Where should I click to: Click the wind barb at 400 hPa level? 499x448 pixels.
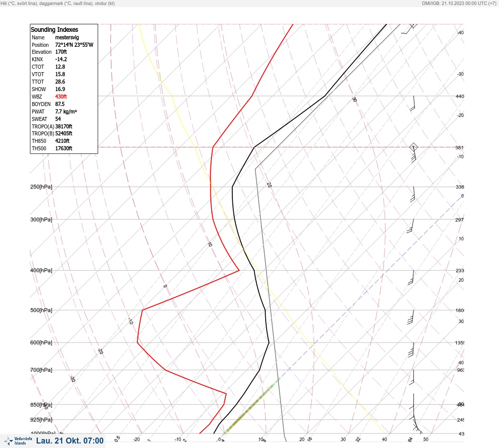(411, 277)
